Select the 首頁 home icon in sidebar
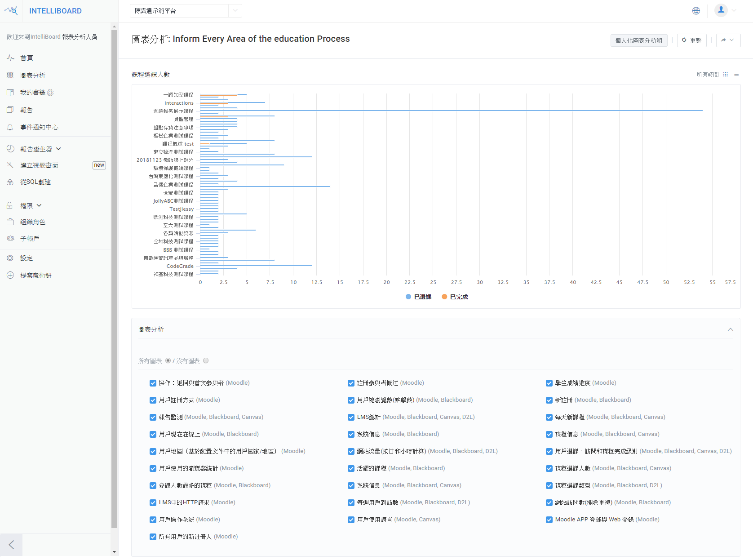The image size is (753, 560). coord(10,58)
